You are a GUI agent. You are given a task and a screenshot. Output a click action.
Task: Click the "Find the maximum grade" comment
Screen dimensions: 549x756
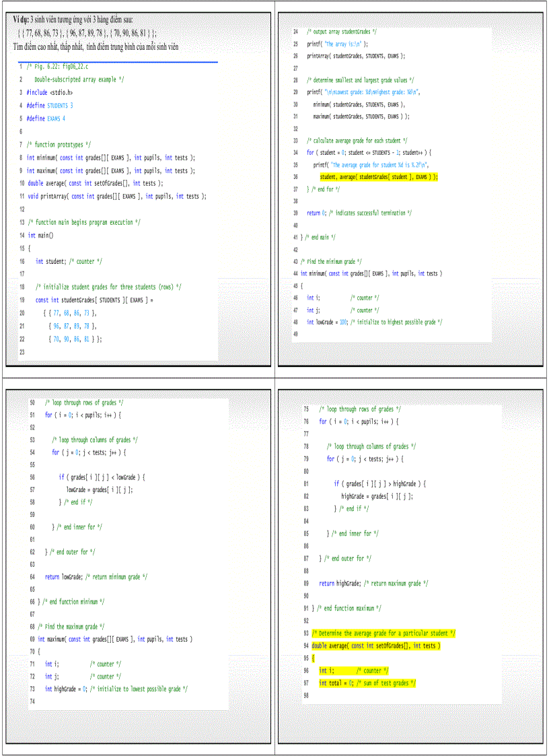tap(71, 627)
